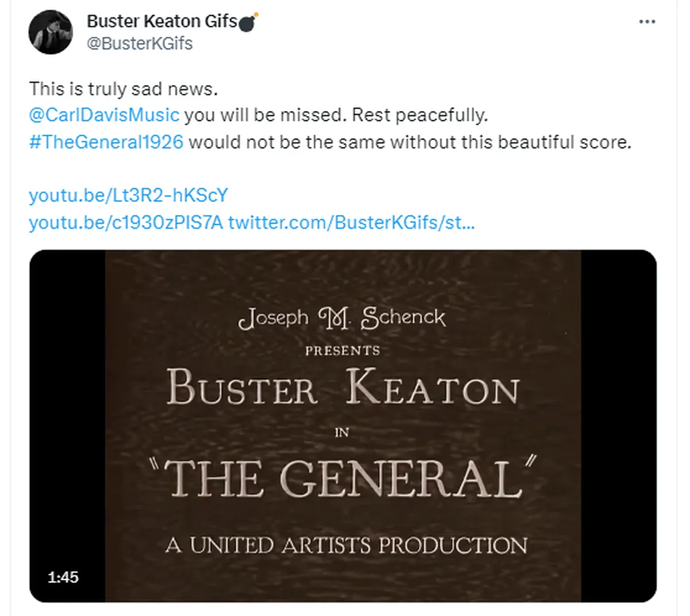Click the bomb emoji in the display name
The width and height of the screenshot is (690, 616).
click(x=248, y=20)
